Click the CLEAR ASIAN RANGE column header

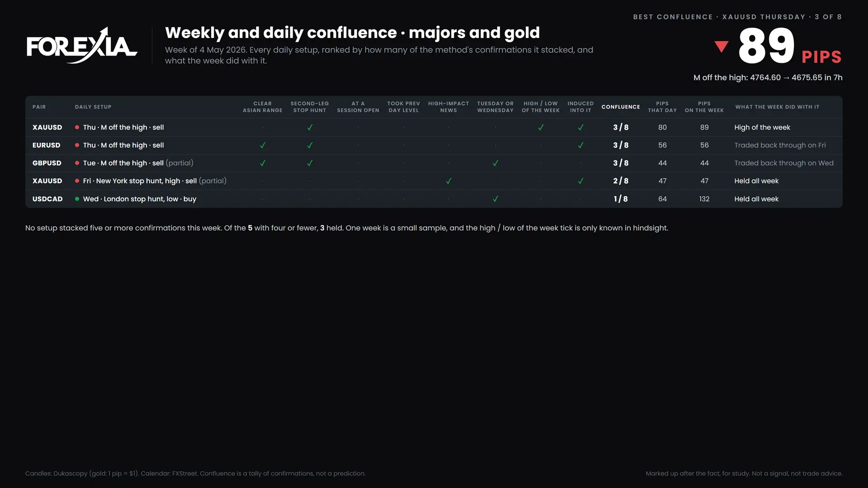point(263,107)
